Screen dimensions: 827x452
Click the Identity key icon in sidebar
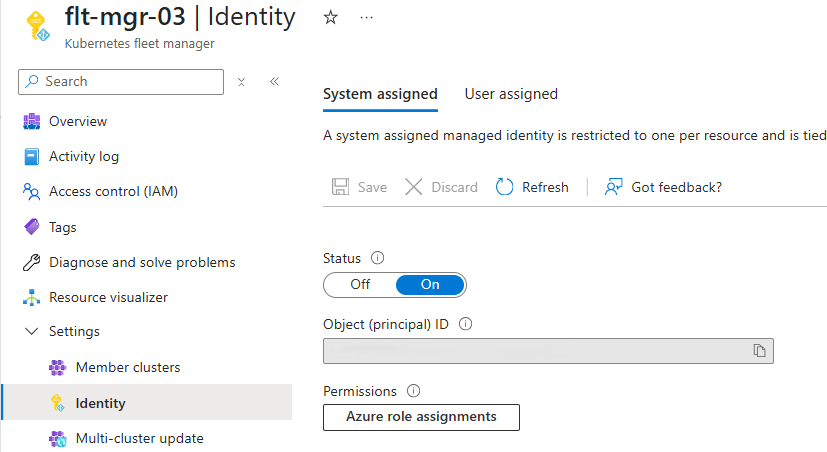click(x=57, y=402)
